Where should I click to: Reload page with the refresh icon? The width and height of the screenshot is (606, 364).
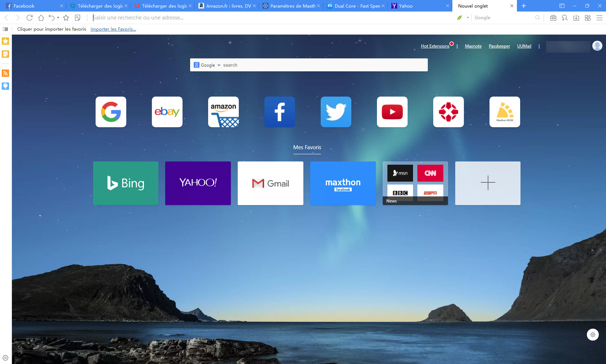(x=30, y=18)
